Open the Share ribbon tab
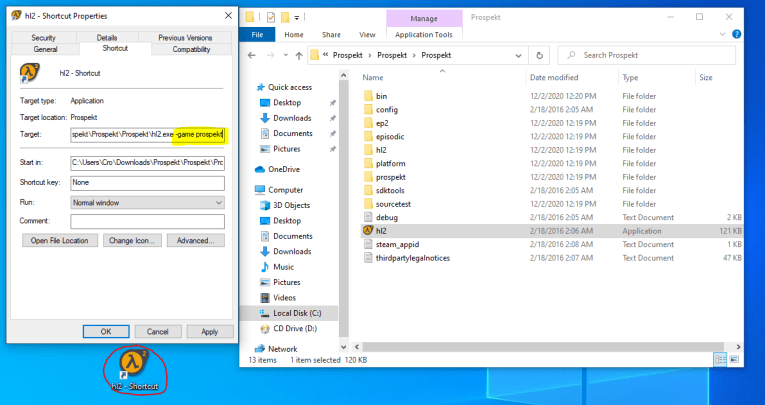 (331, 35)
